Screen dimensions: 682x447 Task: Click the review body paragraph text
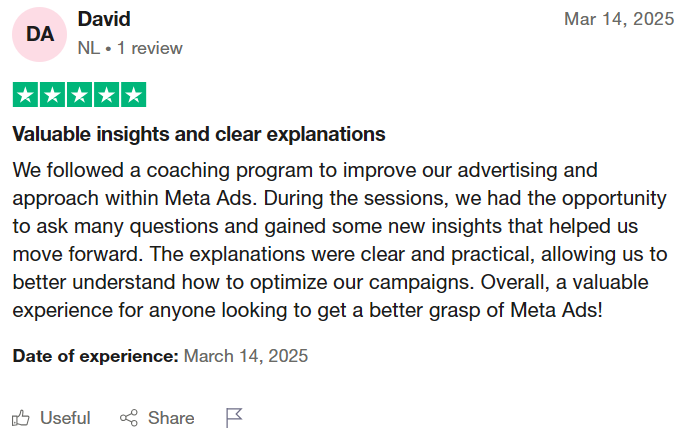(x=340, y=239)
